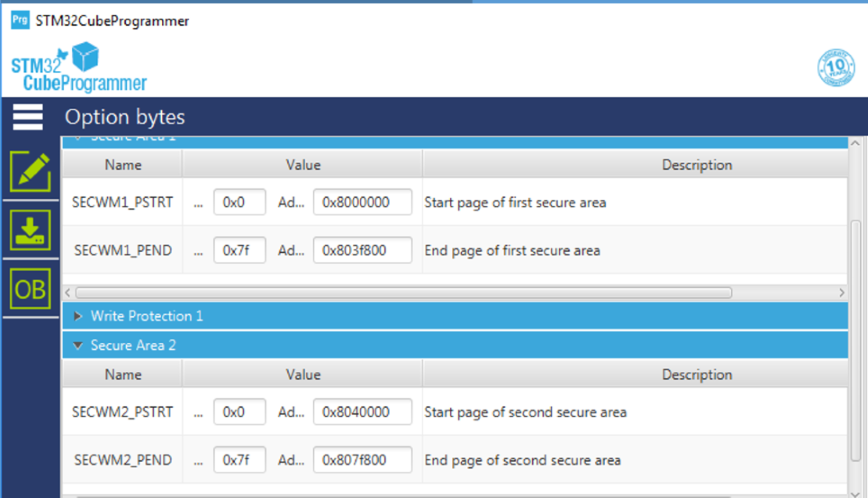Image resolution: width=868 pixels, height=498 pixels.
Task: Select the SECWM1_PSTRT name cell
Action: pos(122,202)
